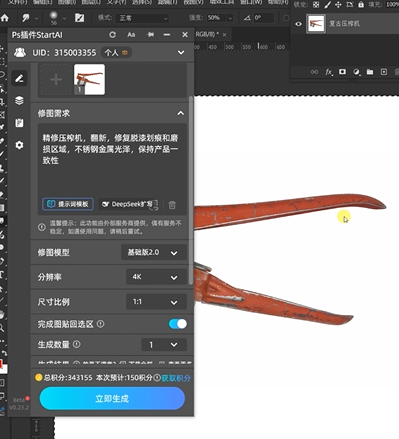Add a layer mask in Layers panel

pyautogui.click(x=342, y=72)
